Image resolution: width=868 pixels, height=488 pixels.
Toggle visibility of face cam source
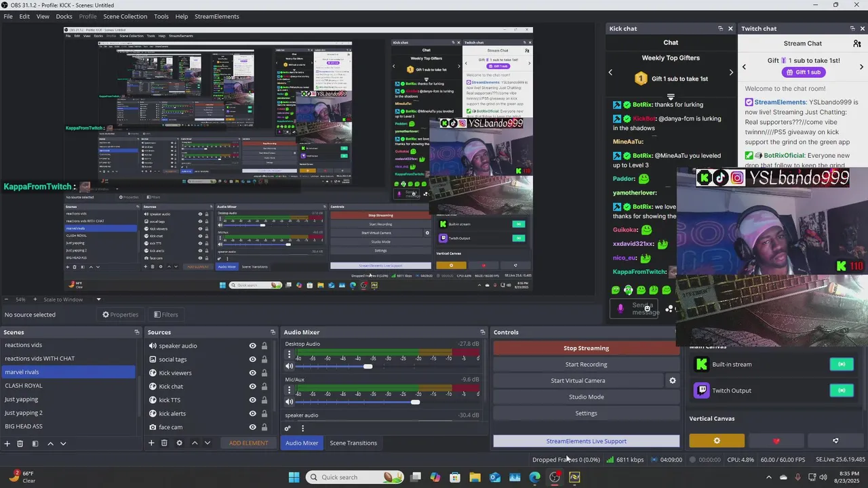coord(252,427)
